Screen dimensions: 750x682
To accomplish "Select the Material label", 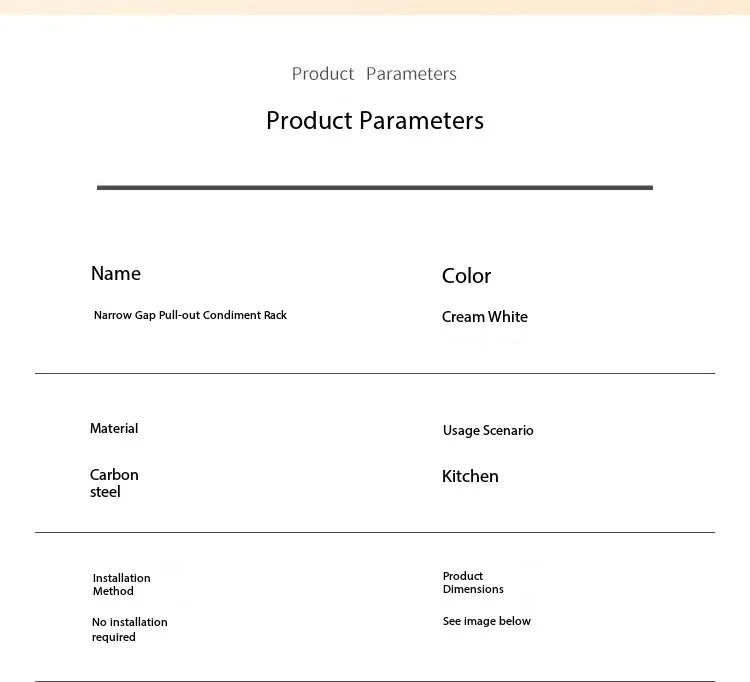I will [x=114, y=428].
